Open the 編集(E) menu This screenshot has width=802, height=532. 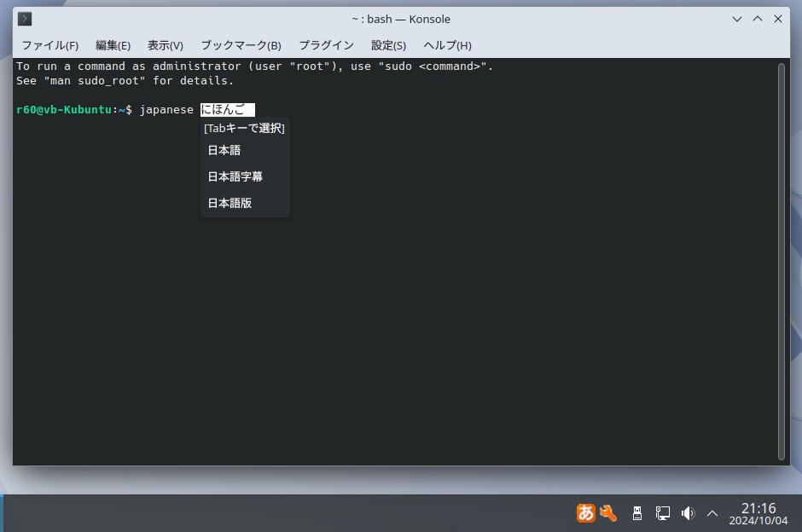113,45
